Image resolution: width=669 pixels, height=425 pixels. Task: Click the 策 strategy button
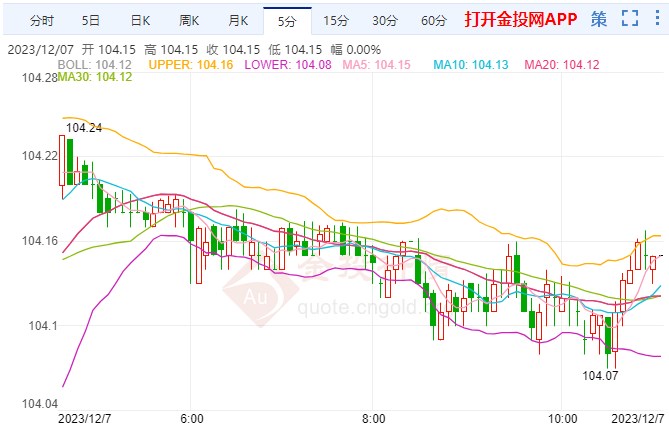click(x=598, y=18)
